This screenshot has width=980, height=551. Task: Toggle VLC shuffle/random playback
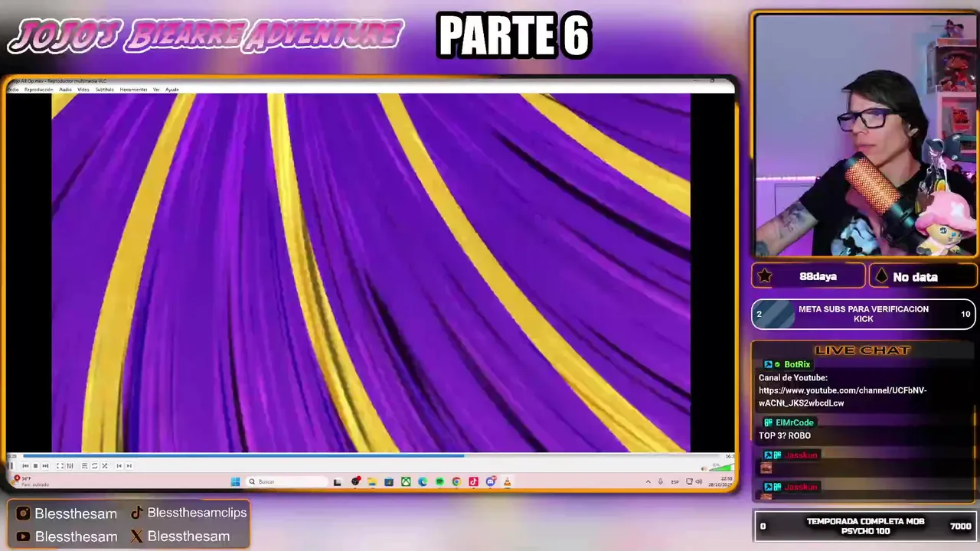click(105, 465)
